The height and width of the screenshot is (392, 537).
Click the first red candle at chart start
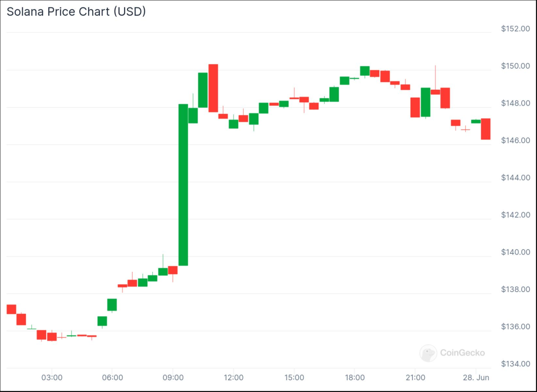pos(11,309)
